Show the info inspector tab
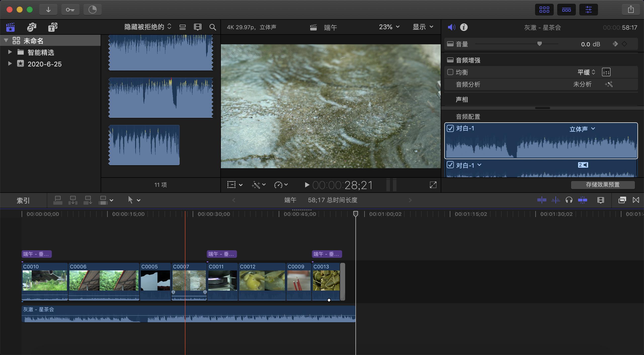 [464, 27]
